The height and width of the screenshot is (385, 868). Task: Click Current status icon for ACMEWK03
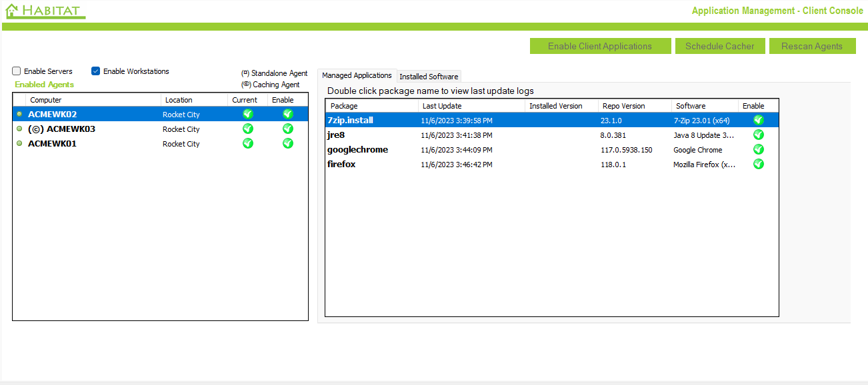247,129
